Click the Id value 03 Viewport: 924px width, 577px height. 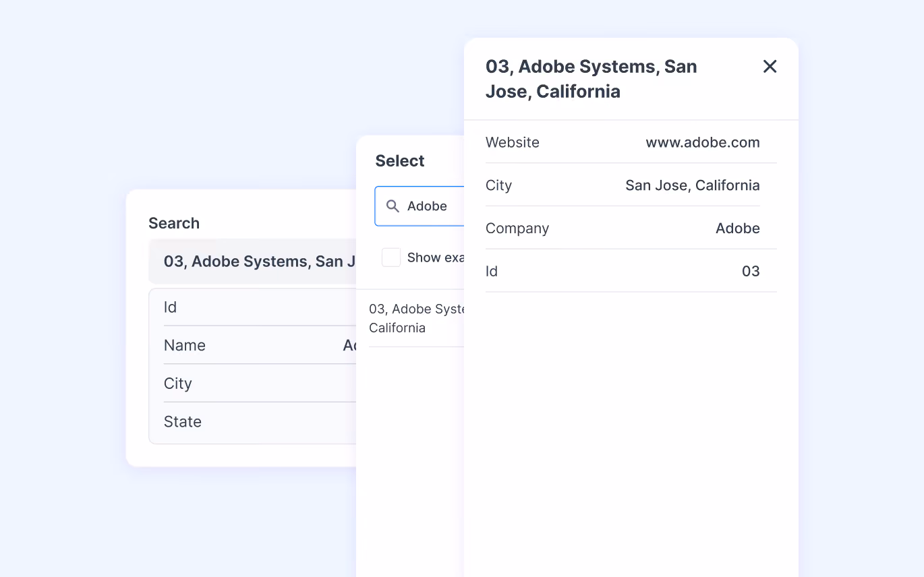click(751, 272)
